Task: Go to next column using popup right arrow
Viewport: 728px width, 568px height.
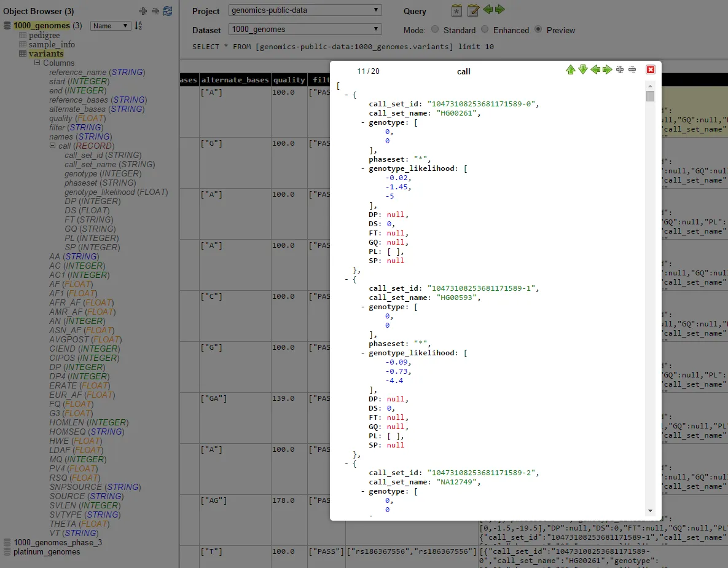Action: coord(608,70)
